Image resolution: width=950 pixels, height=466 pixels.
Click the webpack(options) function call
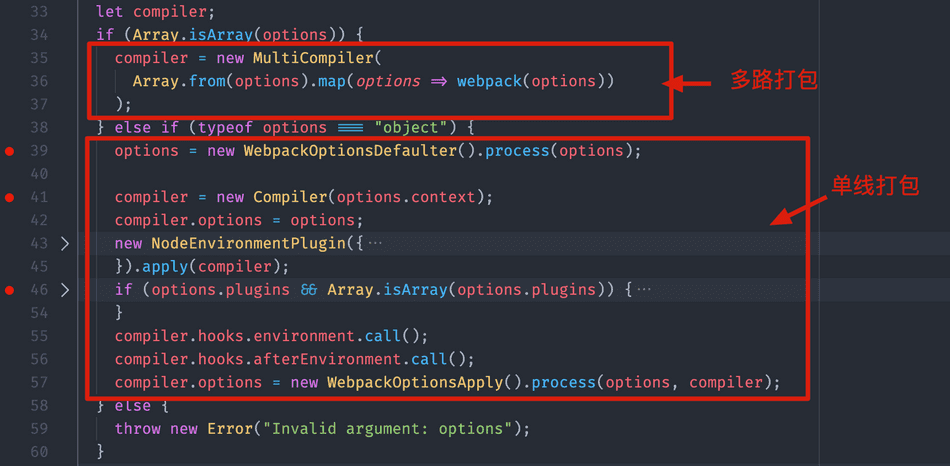(x=535, y=81)
